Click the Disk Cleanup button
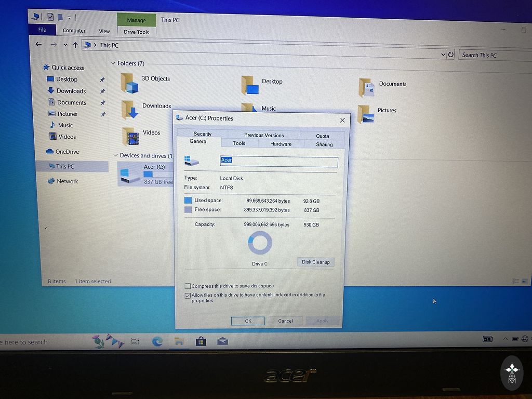The height and width of the screenshot is (399, 532). click(315, 262)
